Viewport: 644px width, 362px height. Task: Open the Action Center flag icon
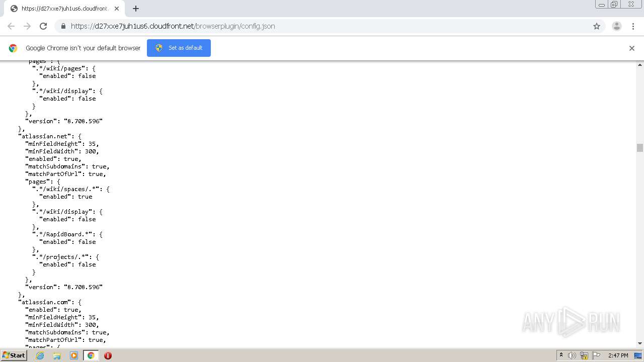click(596, 355)
